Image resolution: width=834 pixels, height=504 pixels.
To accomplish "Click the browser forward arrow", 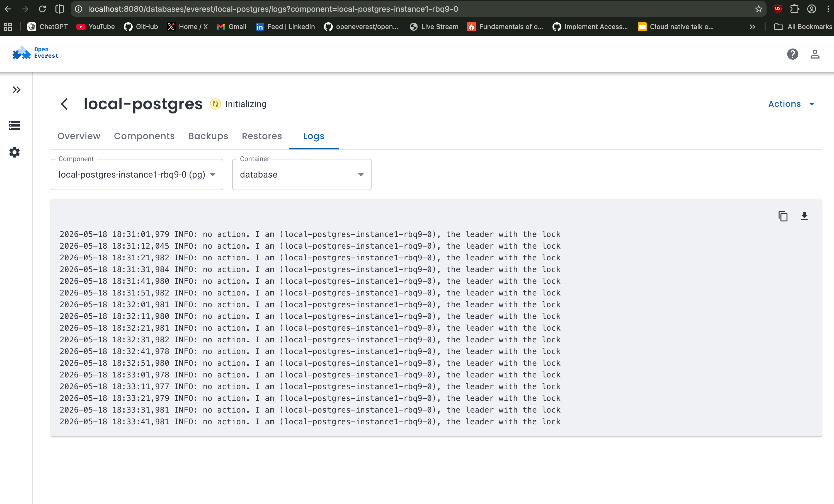I will pyautogui.click(x=25, y=9).
